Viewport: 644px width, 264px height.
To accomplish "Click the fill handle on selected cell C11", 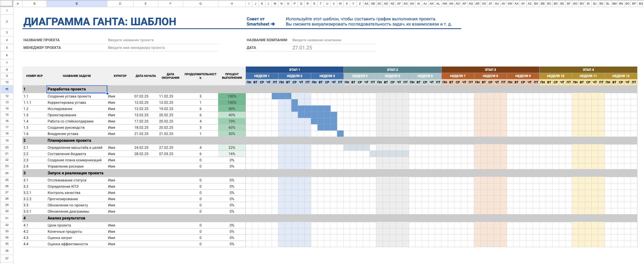I will pos(107,93).
